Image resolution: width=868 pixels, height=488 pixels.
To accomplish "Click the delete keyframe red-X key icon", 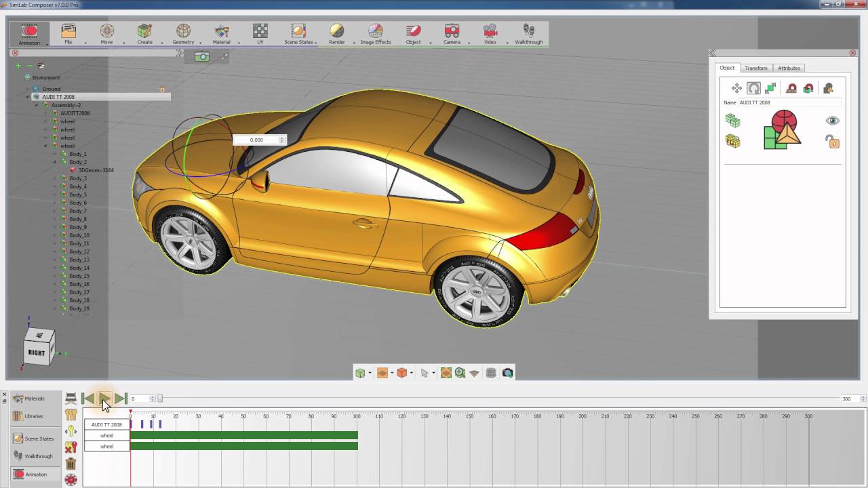I will coord(71,447).
